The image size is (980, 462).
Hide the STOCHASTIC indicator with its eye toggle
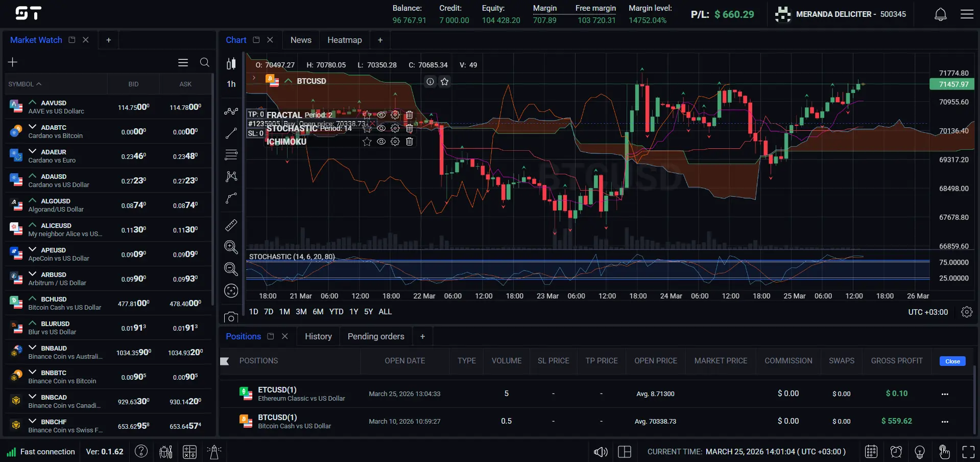(x=381, y=129)
